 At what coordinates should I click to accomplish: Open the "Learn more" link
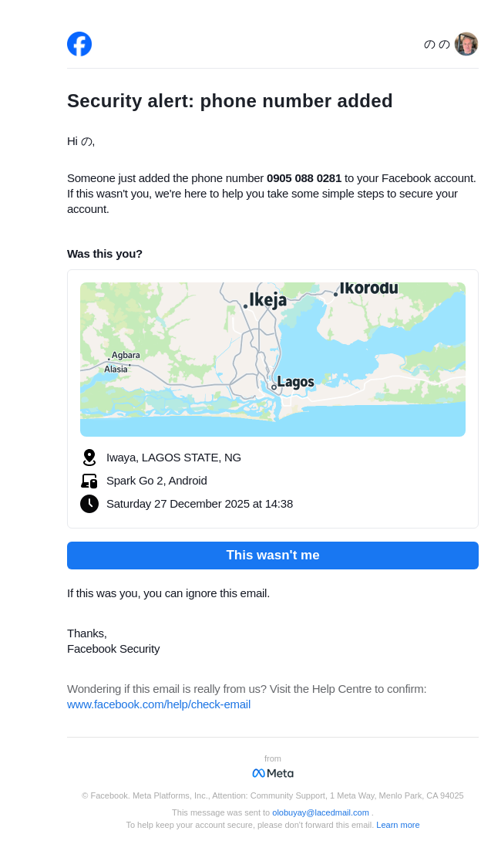pyautogui.click(x=398, y=825)
